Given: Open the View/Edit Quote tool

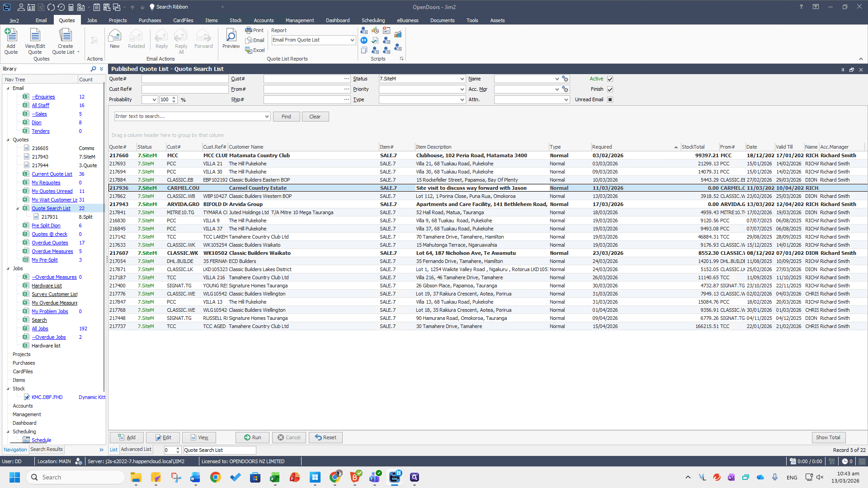Looking at the screenshot, I should click(x=35, y=41).
